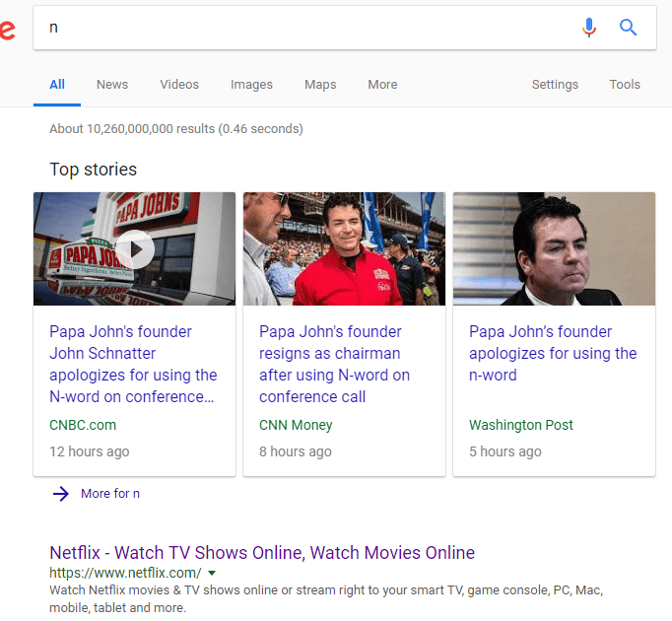
Task: Click the arrow icon beside More for n
Action: coord(61,494)
